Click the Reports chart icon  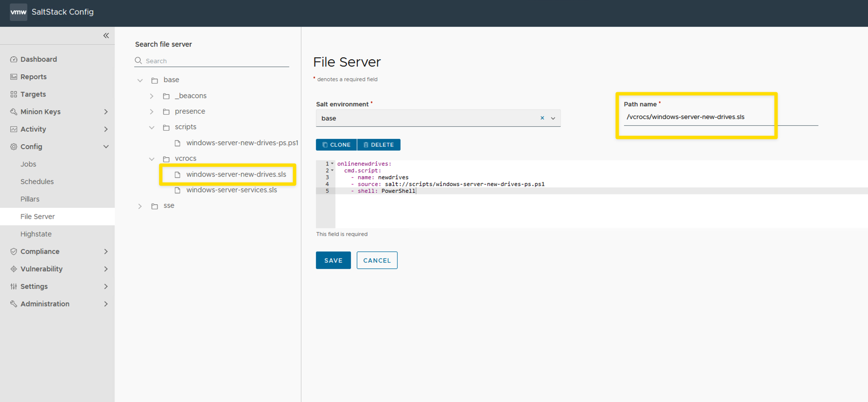[x=14, y=77]
